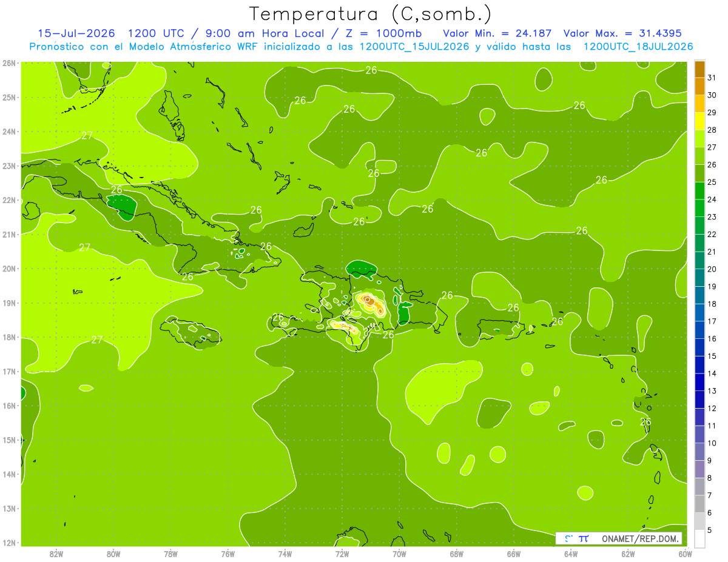Pick the gray swatch between legend 6 and 7
This screenshot has width=728, height=562.
(699, 504)
